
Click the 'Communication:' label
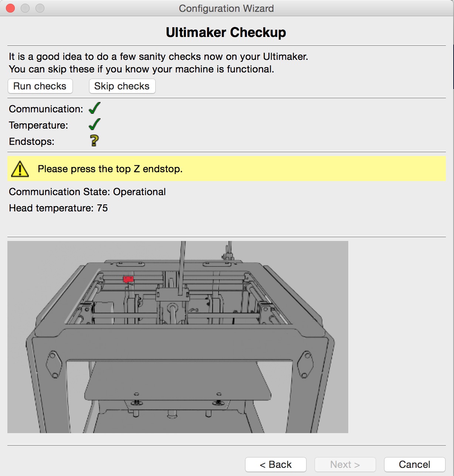46,109
